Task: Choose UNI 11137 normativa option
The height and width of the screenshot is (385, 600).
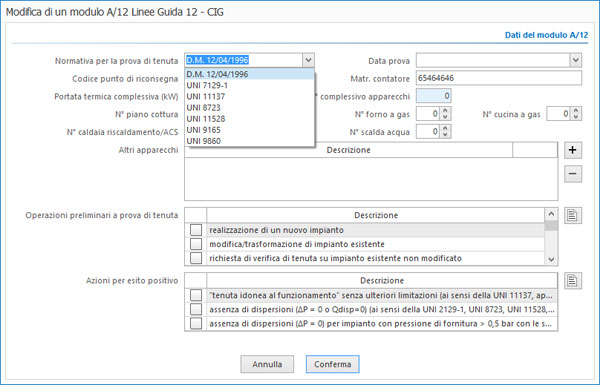Action: pyautogui.click(x=249, y=96)
